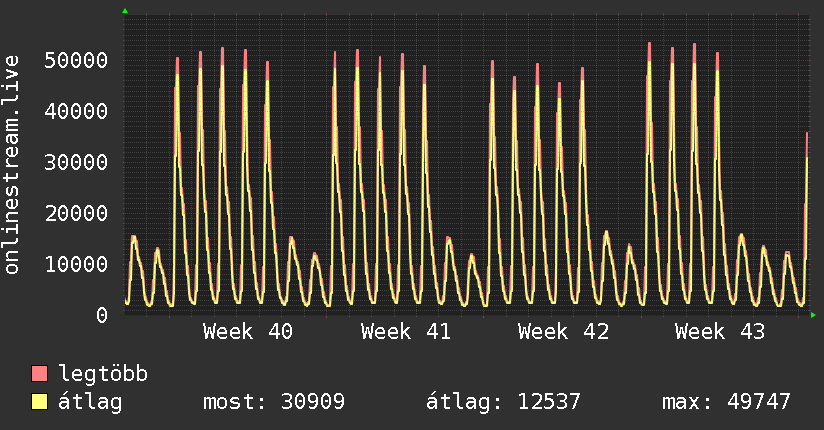This screenshot has width=824, height=430.
Task: Click the max: 49747 statistic
Action: click(x=726, y=402)
